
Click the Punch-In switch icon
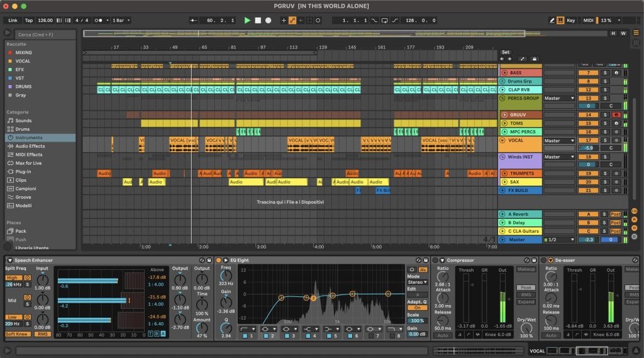[374, 20]
